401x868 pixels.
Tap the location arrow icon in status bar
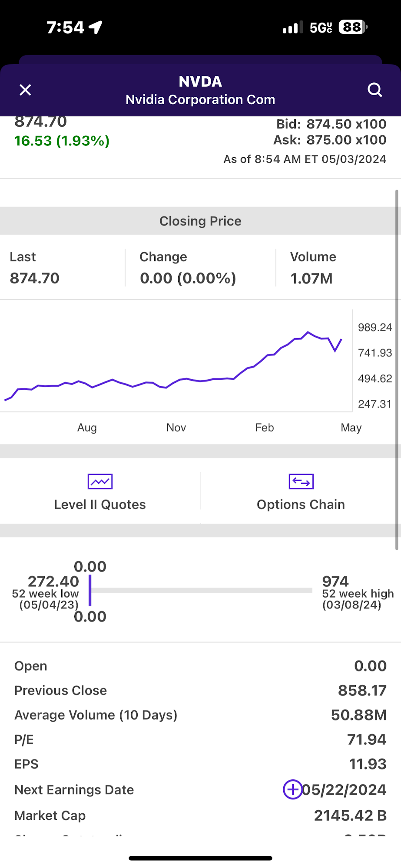tap(96, 27)
